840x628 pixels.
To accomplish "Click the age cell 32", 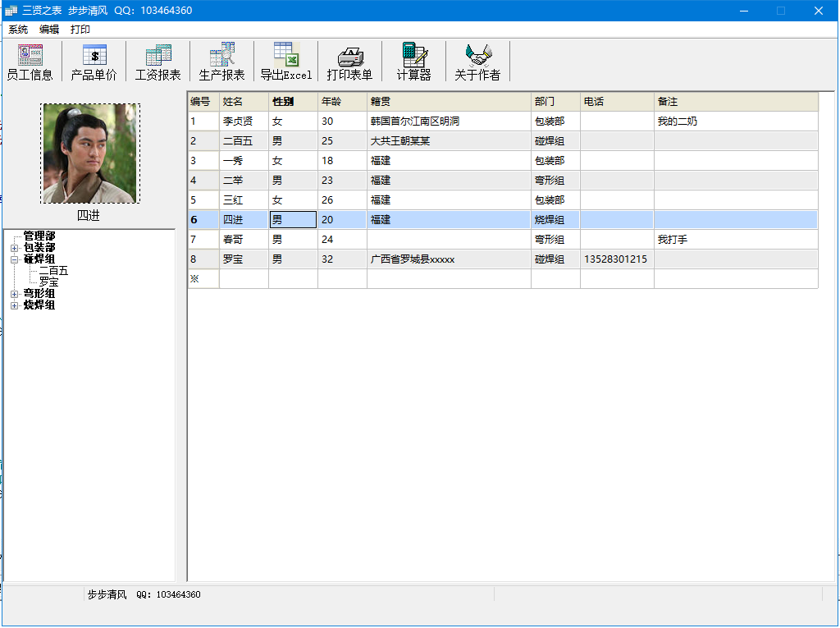I will click(x=342, y=259).
